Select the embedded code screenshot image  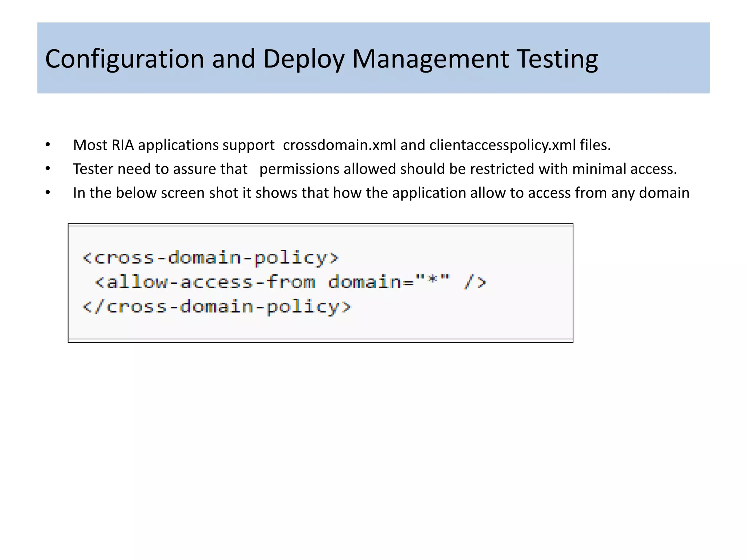(x=321, y=283)
